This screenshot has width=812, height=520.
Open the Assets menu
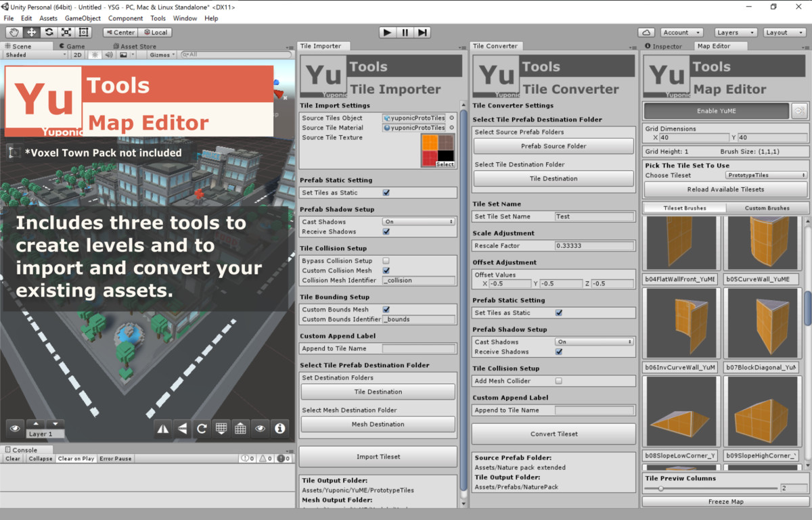click(x=48, y=18)
